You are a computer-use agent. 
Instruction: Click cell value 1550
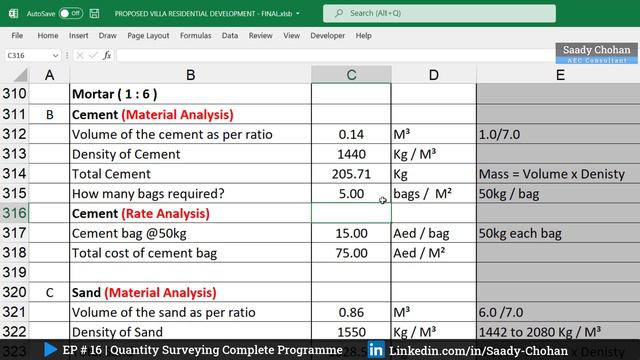coord(351,332)
